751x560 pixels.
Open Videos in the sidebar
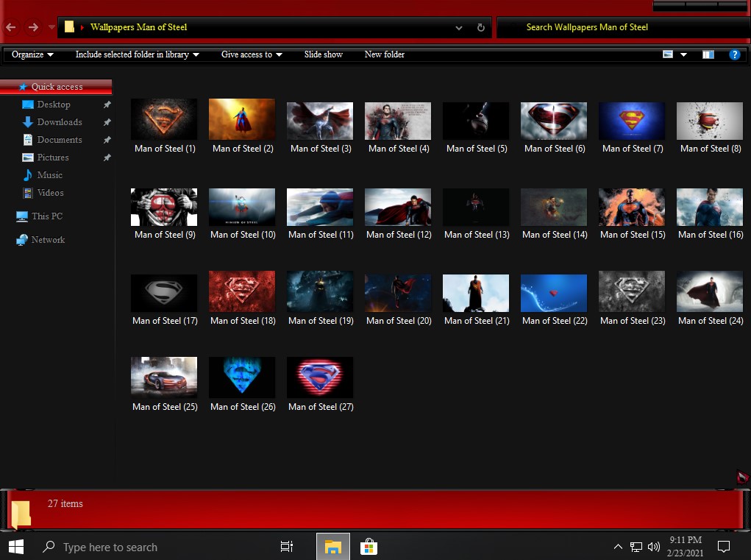[50, 193]
